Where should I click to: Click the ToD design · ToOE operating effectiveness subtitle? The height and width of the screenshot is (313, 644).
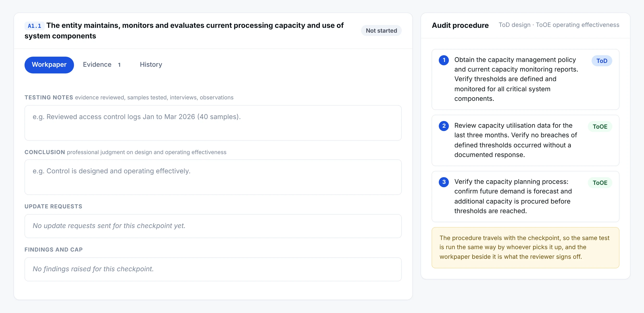point(559,25)
